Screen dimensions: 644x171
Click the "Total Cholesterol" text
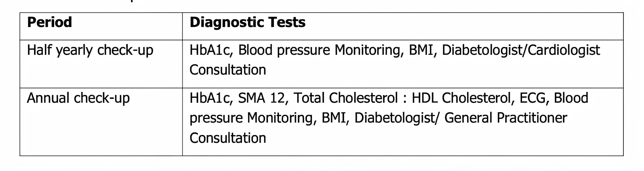[346, 98]
